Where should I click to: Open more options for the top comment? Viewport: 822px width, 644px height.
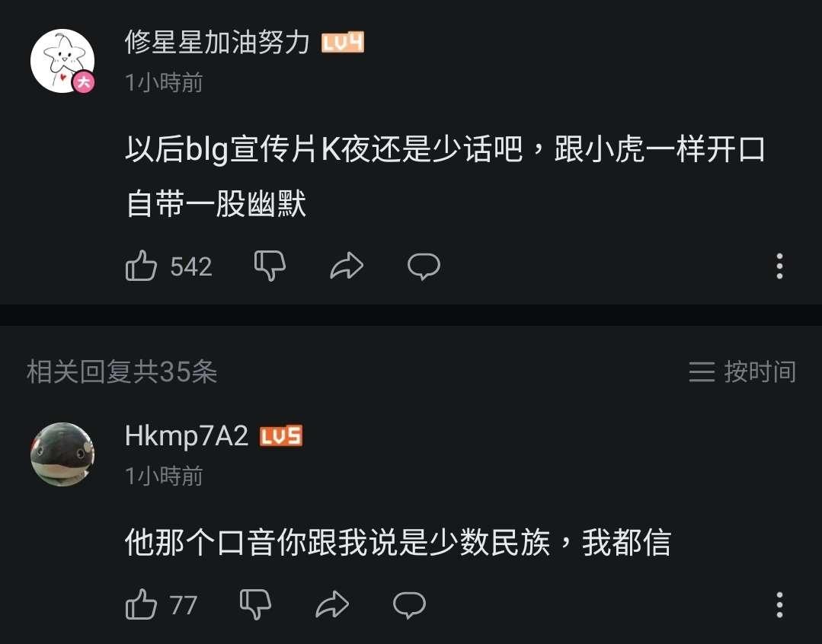[779, 266]
